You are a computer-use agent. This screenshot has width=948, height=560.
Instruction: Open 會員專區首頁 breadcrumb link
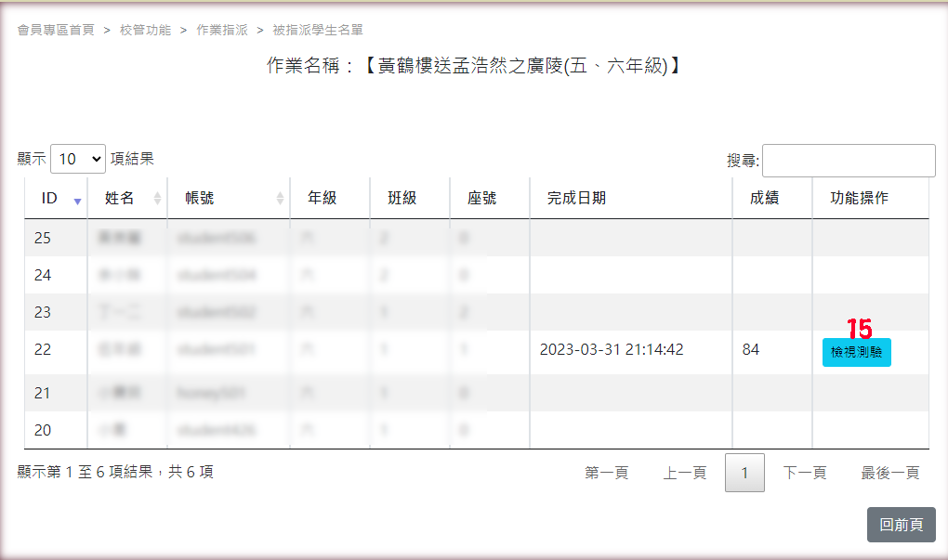tap(56, 30)
